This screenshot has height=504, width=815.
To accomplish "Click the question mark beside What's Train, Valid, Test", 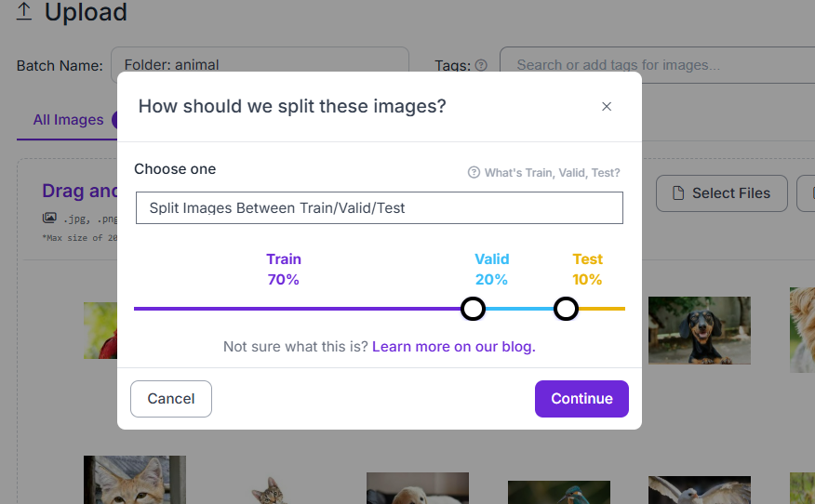I will click(474, 173).
